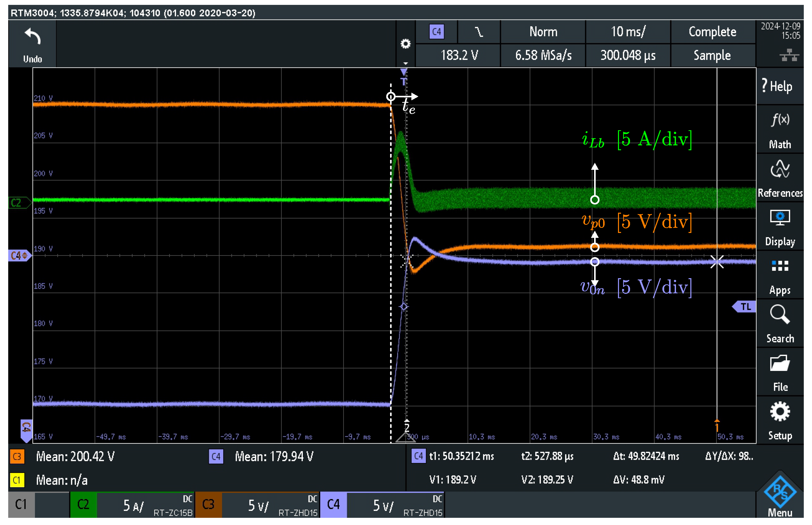Toggle channel C1 on
The image size is (812, 525).
tap(21, 504)
